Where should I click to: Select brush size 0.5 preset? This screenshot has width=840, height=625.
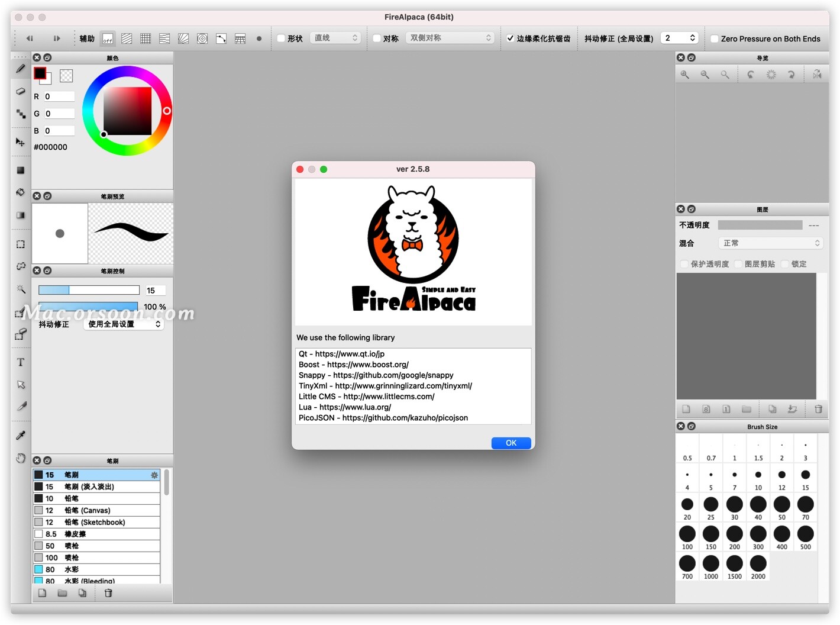[x=687, y=449]
